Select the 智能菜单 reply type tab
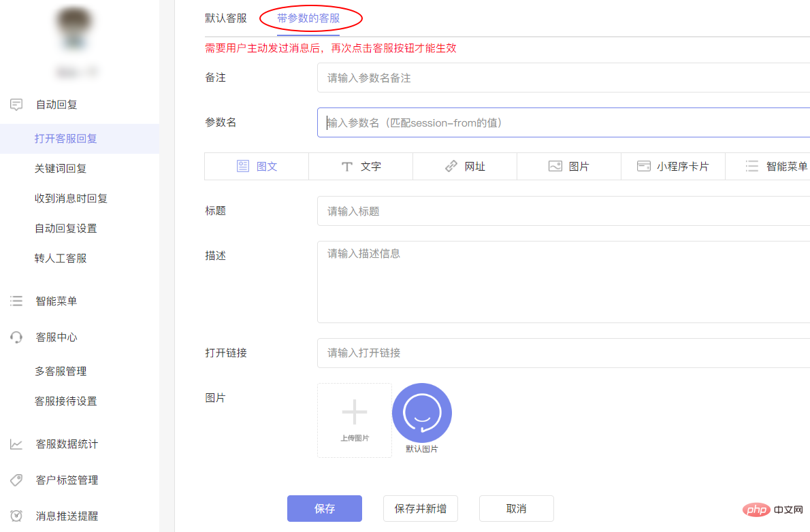The height and width of the screenshot is (532, 810). click(768, 166)
